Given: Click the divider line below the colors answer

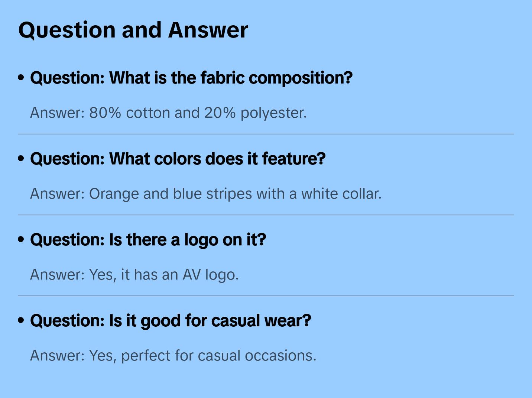Looking at the screenshot, I should 266,215.
